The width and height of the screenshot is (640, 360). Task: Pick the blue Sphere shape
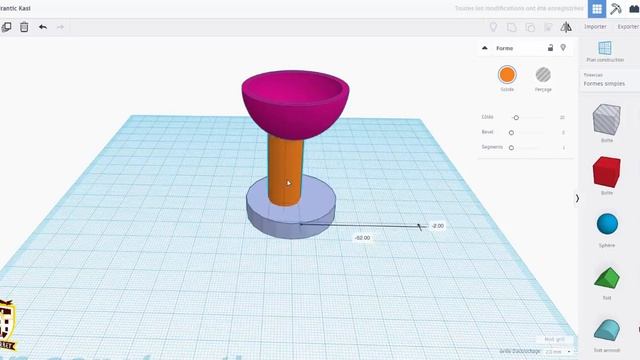point(607,224)
